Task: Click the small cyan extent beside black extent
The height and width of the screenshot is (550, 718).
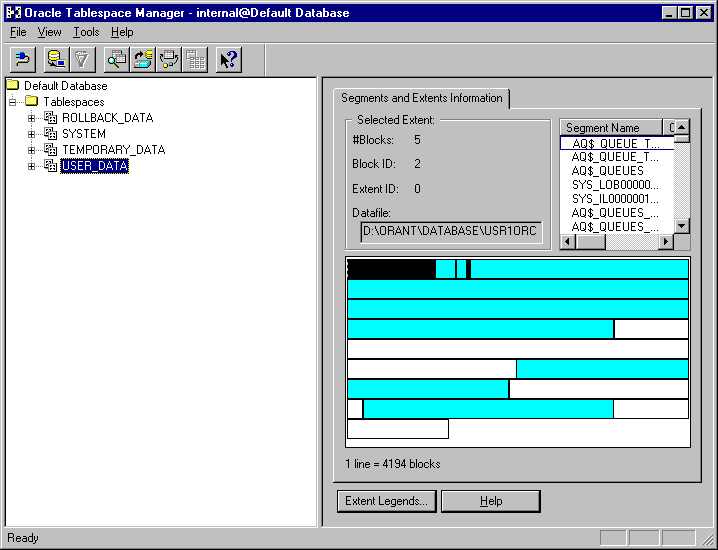Action: 446,269
